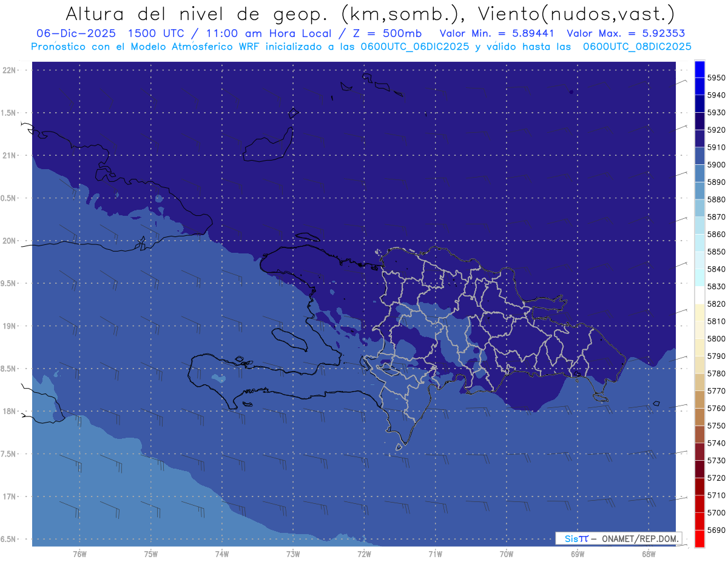The image size is (728, 562).
Task: Click the bright blue swatch above 5950
Action: (699, 69)
